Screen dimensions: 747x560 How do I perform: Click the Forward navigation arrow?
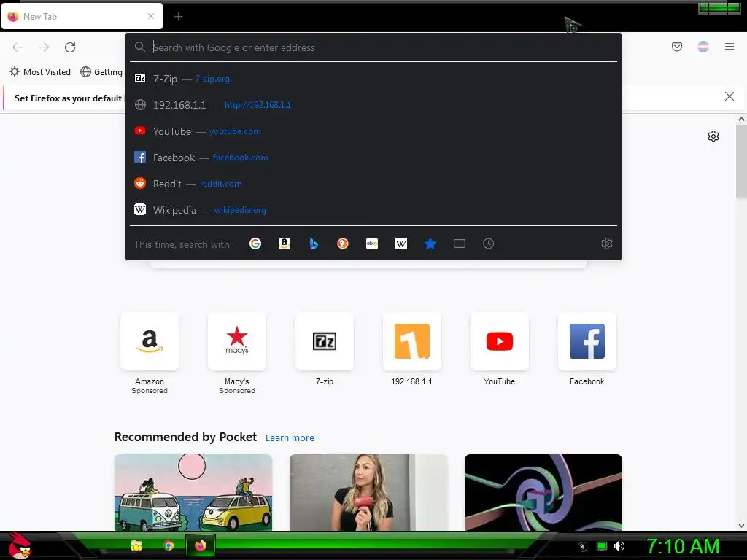point(44,47)
